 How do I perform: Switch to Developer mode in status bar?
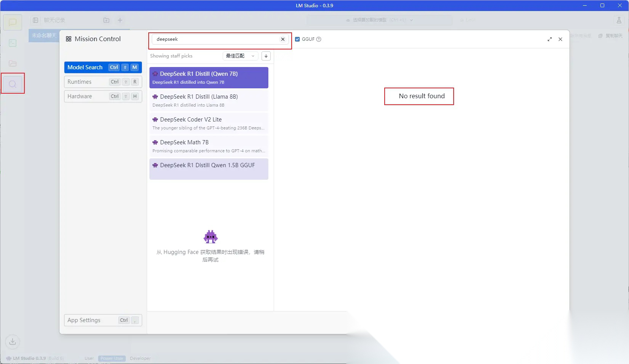pyautogui.click(x=140, y=358)
